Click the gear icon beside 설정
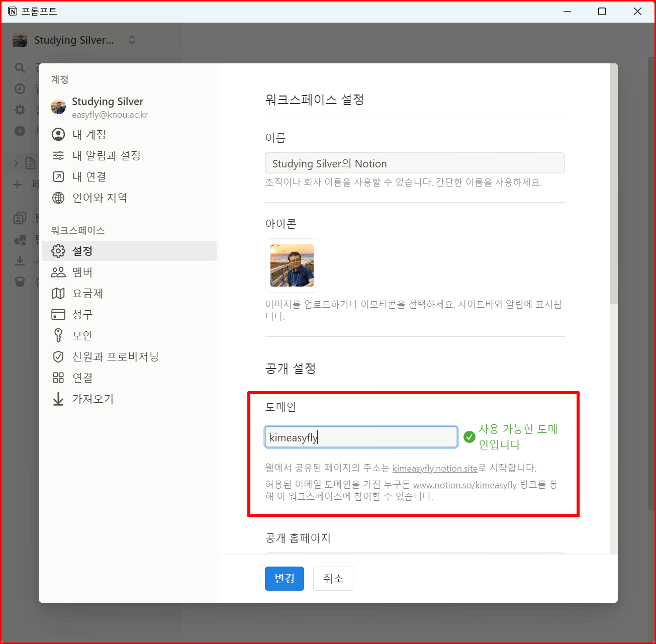Viewport: 656px width, 644px height. point(58,251)
